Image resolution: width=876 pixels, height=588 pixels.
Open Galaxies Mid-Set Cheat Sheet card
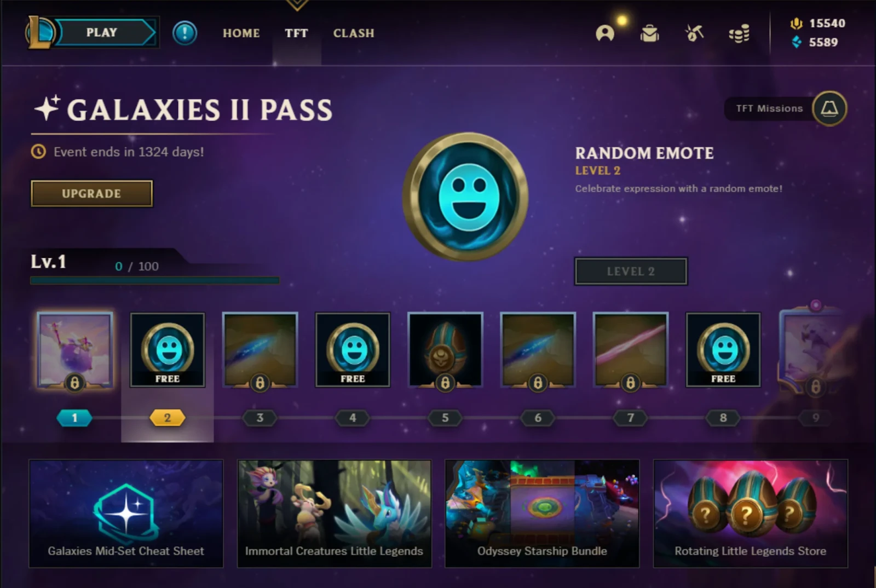coord(126,514)
